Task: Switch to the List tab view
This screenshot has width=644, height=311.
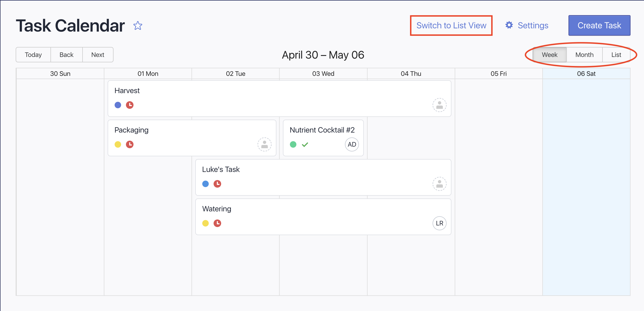Action: click(616, 55)
